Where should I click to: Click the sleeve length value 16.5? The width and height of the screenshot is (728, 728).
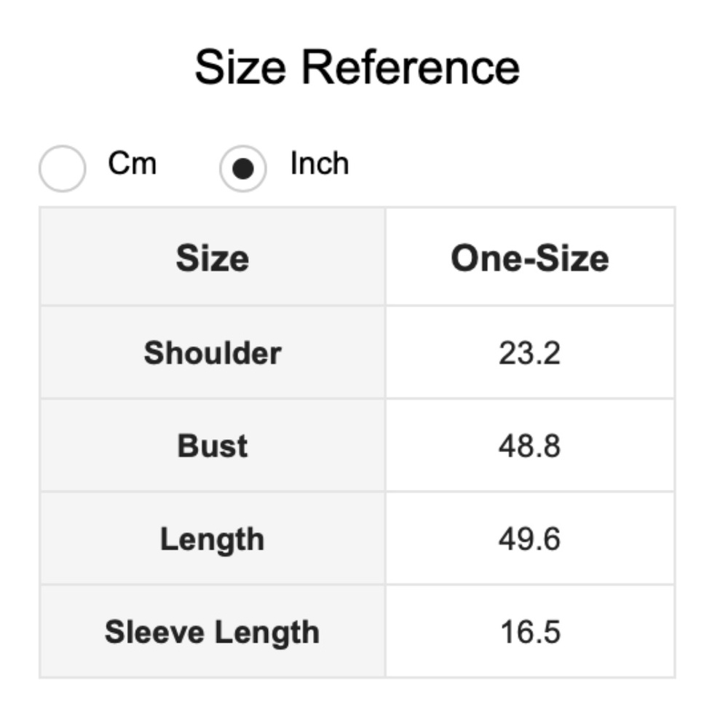point(531,632)
